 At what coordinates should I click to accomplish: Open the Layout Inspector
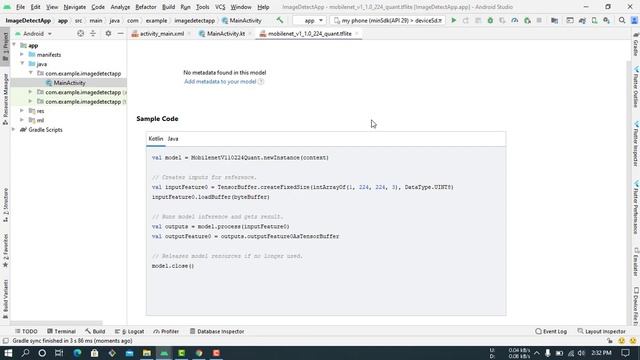602,331
